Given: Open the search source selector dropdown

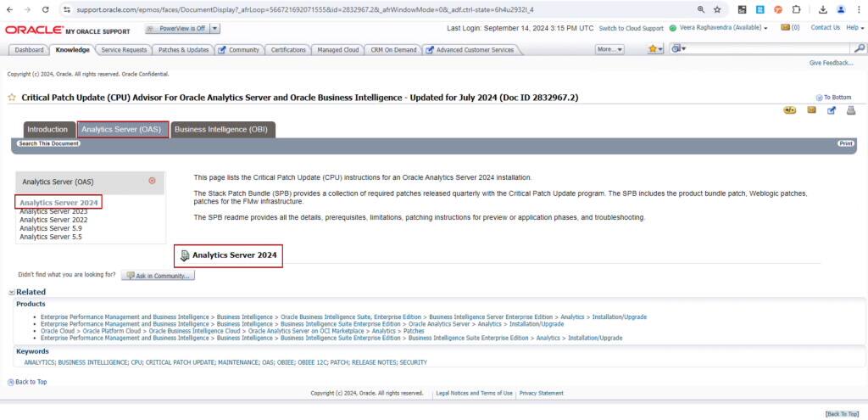Looking at the screenshot, I should click(679, 48).
